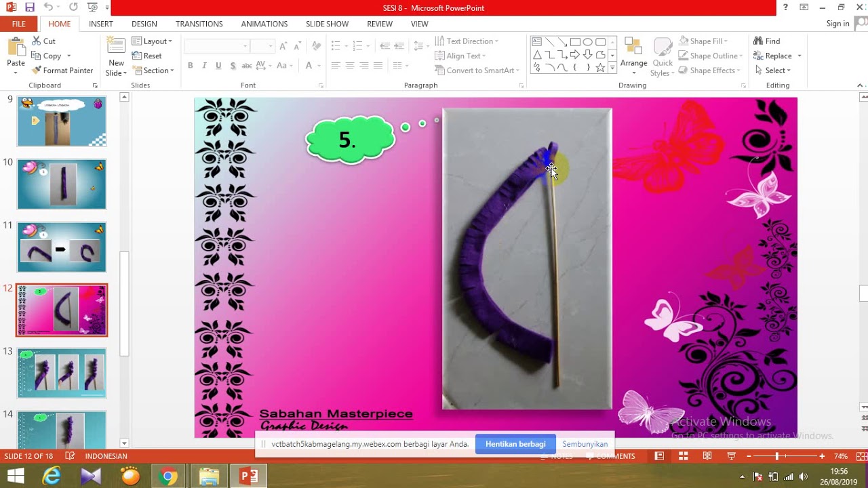Screen dimensions: 868x488
Task: Pick the right arrow block shape
Action: tap(575, 55)
